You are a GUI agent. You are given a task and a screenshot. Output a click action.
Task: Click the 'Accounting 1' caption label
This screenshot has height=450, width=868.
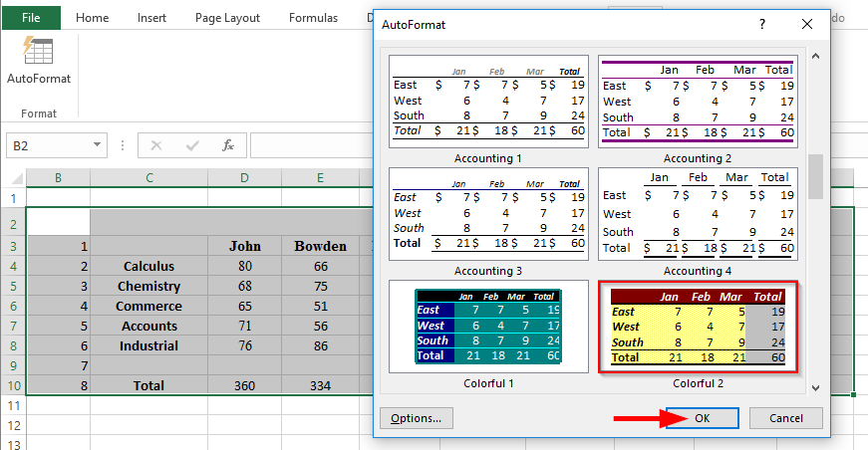(x=487, y=158)
